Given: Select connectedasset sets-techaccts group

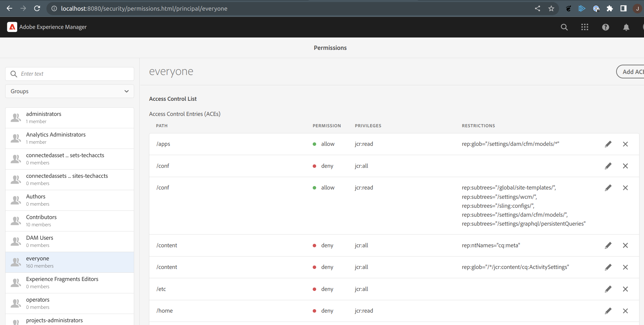Looking at the screenshot, I should click(x=69, y=159).
